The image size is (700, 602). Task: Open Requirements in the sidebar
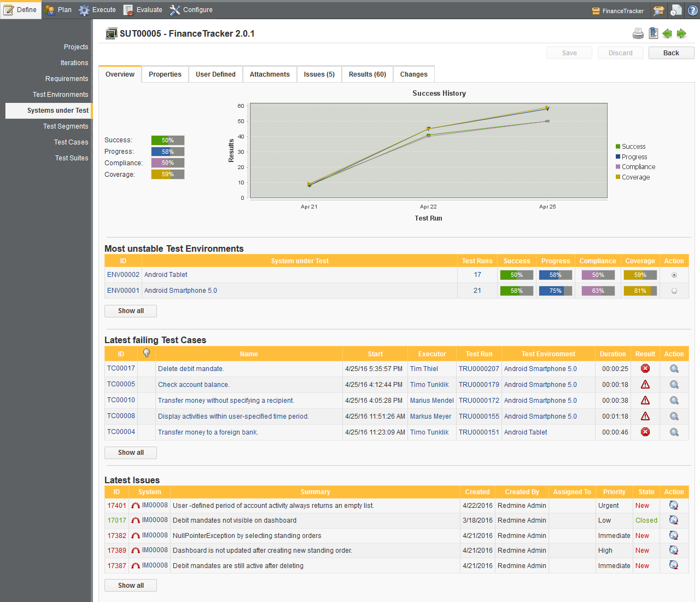(67, 79)
